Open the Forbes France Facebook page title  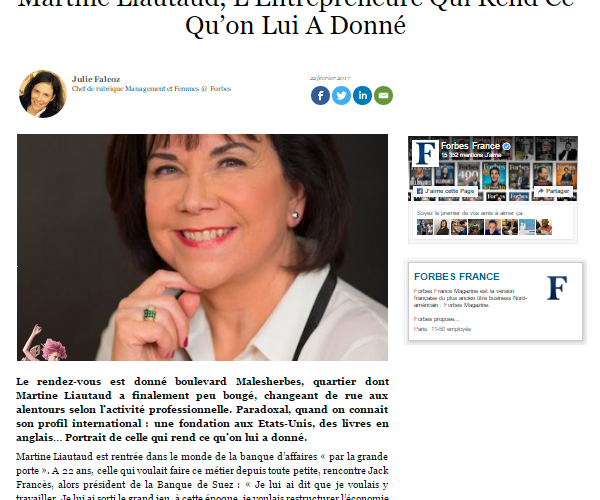pos(470,146)
